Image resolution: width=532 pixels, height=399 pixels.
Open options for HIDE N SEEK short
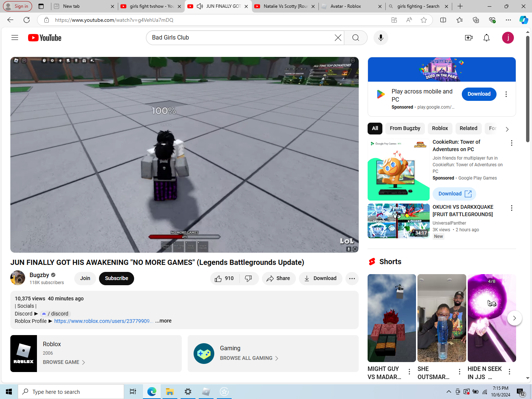[509, 372]
